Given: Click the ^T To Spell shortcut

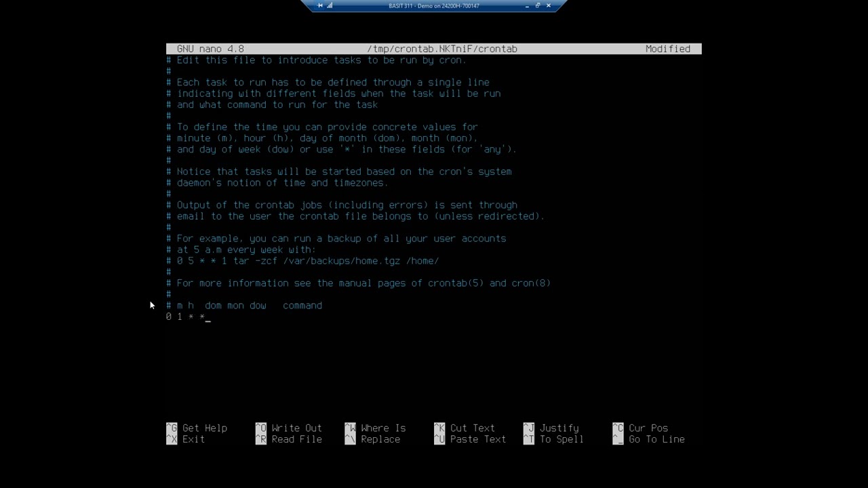Looking at the screenshot, I should (554, 439).
